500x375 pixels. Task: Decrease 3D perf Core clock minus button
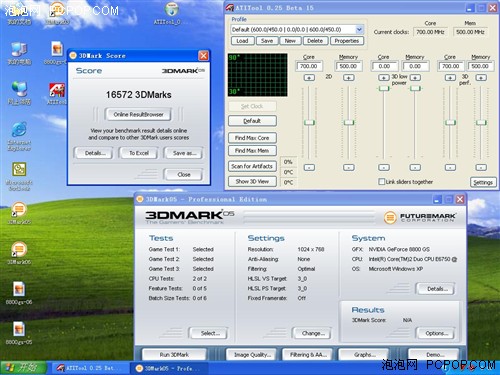pos(450,167)
